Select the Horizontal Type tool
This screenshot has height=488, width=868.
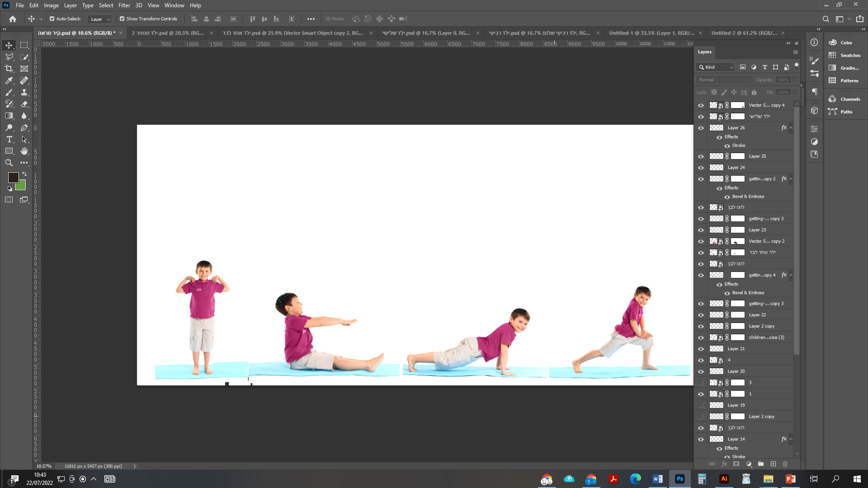(9, 139)
